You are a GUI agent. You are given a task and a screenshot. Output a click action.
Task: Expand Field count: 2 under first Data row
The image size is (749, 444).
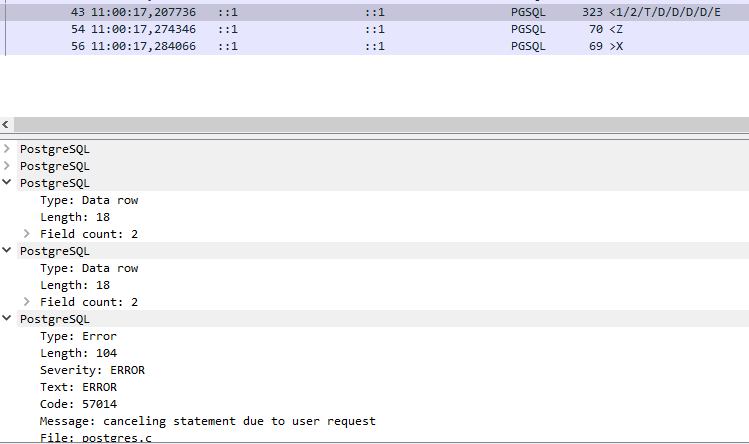click(27, 234)
